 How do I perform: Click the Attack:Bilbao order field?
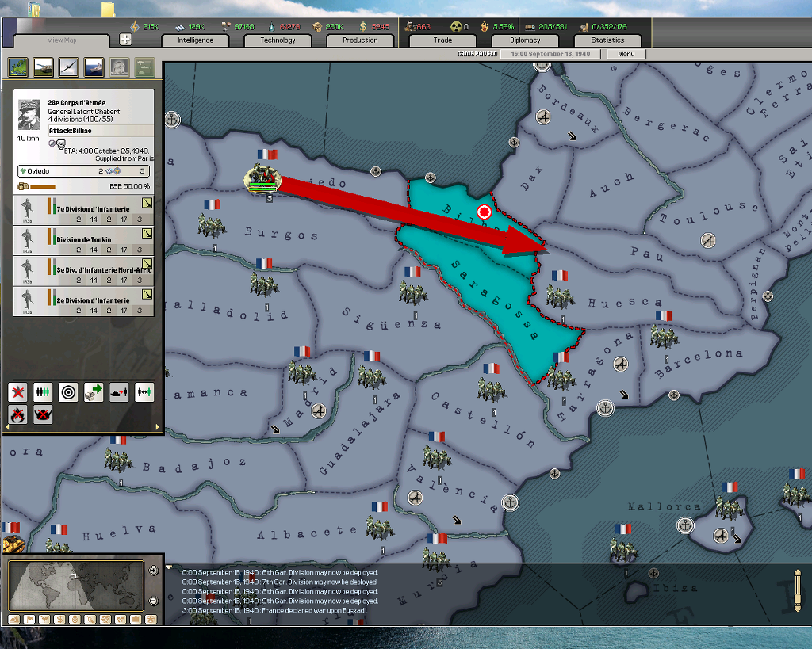[x=101, y=131]
